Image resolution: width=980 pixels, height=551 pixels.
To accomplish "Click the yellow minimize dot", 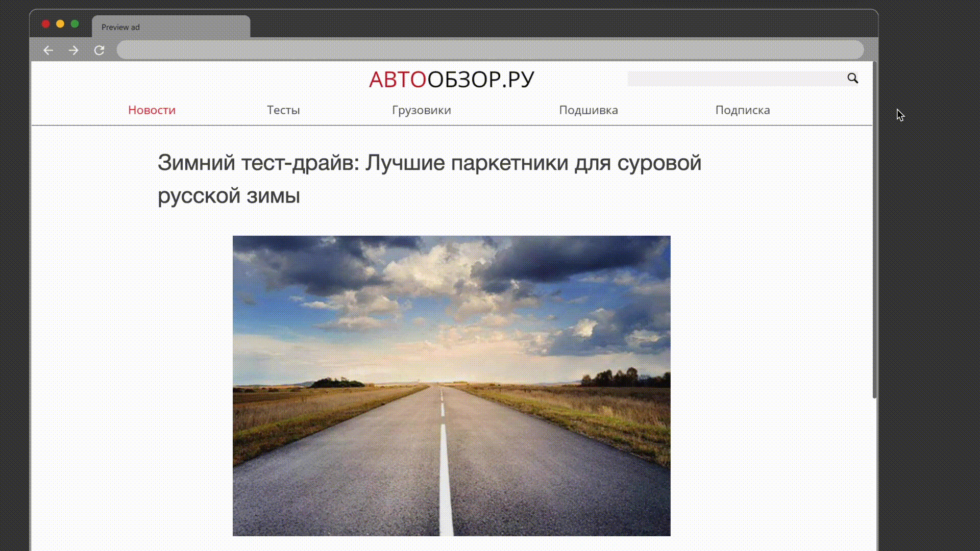I will pyautogui.click(x=60, y=24).
